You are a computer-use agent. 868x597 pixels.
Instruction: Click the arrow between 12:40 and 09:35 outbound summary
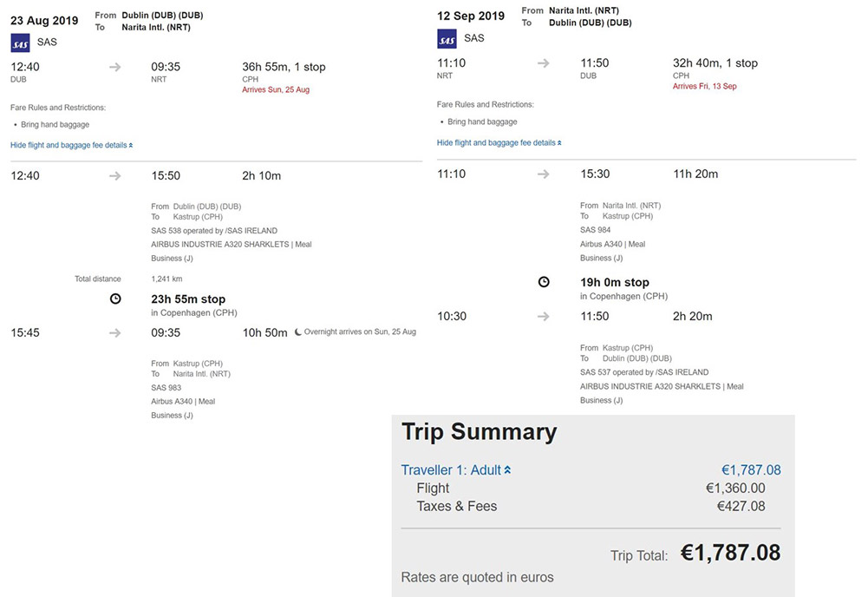114,67
